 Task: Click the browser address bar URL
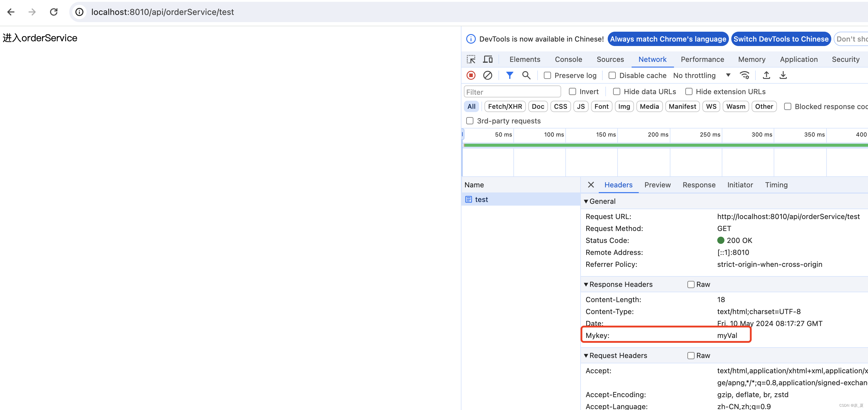(x=162, y=12)
